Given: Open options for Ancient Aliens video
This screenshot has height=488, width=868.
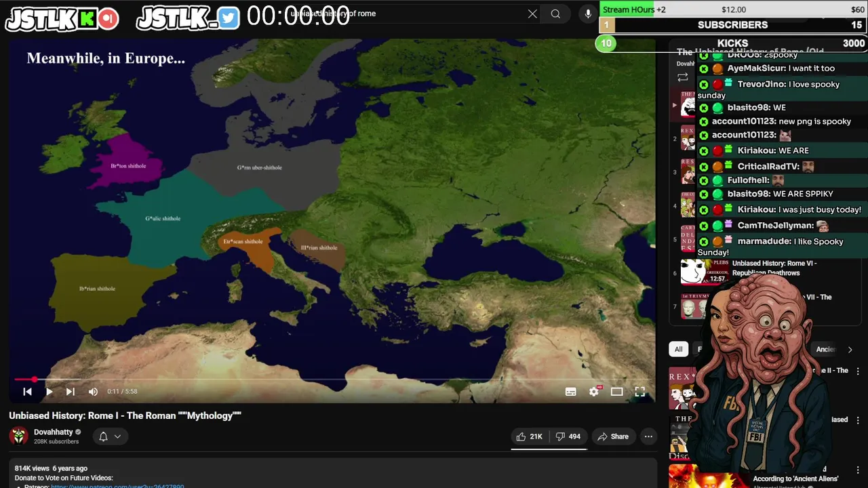Looking at the screenshot, I should click(x=858, y=469).
